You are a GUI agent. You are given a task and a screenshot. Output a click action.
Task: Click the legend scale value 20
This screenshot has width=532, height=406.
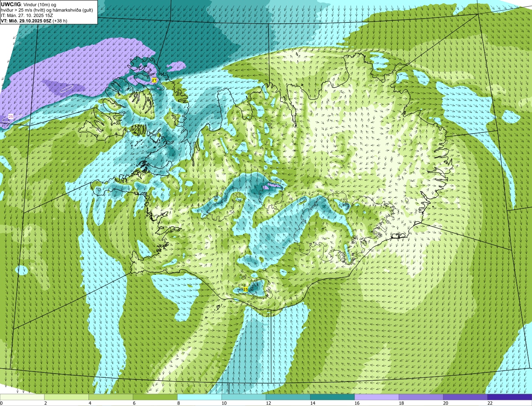(446, 403)
